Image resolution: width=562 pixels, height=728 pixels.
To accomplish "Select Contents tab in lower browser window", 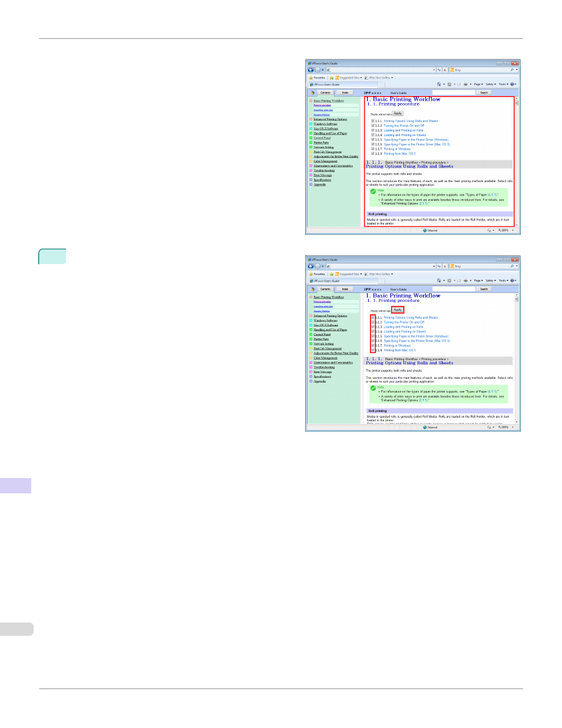I will click(325, 289).
